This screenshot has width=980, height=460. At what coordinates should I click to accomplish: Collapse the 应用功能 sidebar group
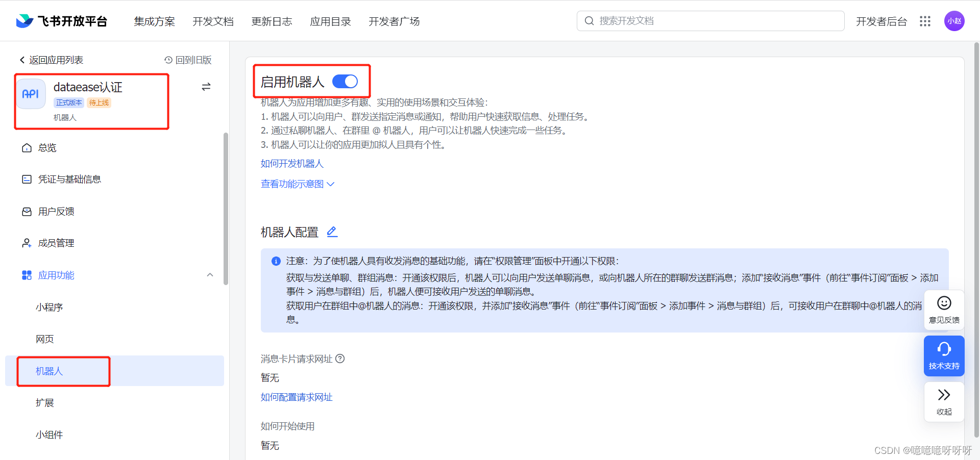tap(210, 275)
